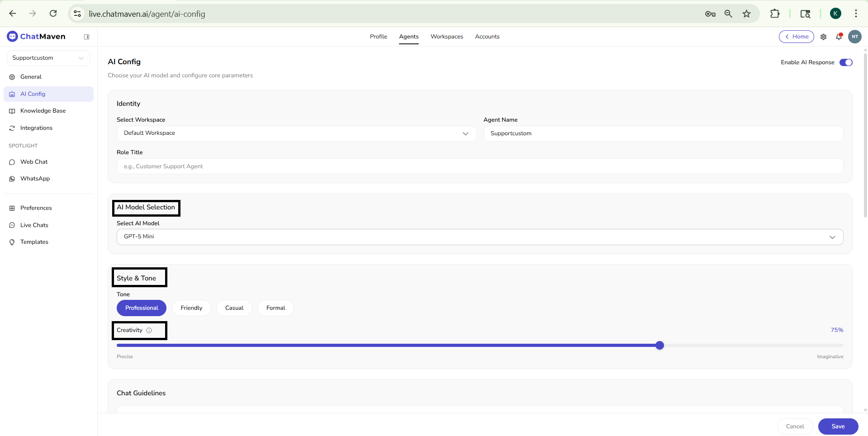This screenshot has width=868, height=436.
Task: Open the Select AI Model dropdown
Action: click(479, 237)
